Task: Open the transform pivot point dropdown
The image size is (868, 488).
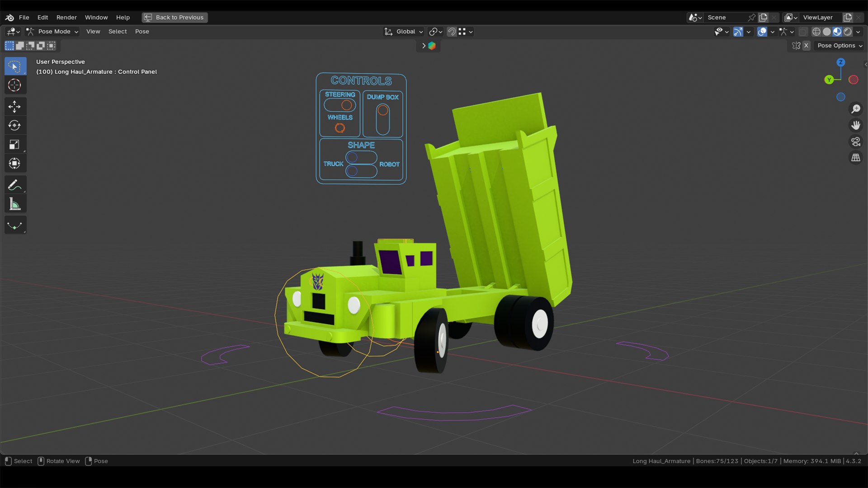Action: pyautogui.click(x=436, y=32)
